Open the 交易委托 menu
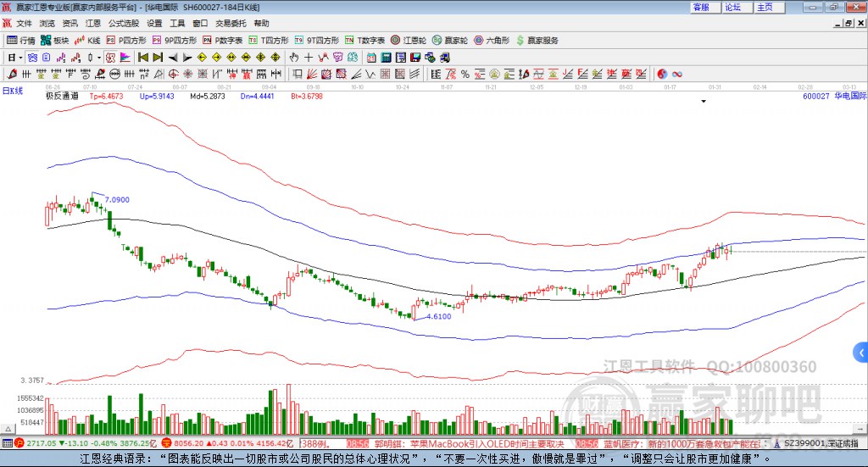Screen dimensions: 868x467 pos(231,23)
